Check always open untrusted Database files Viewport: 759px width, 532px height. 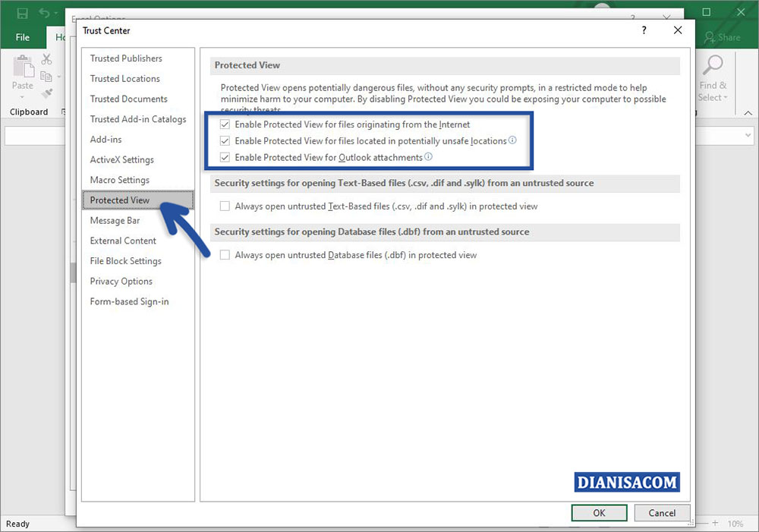tap(225, 255)
